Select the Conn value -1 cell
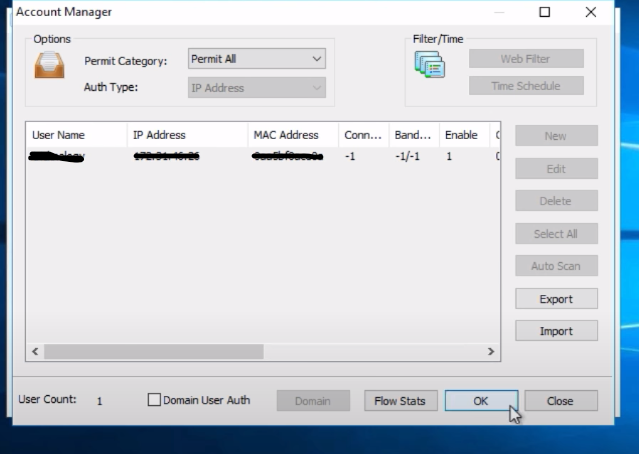Image resolution: width=639 pixels, height=454 pixels. [x=350, y=156]
